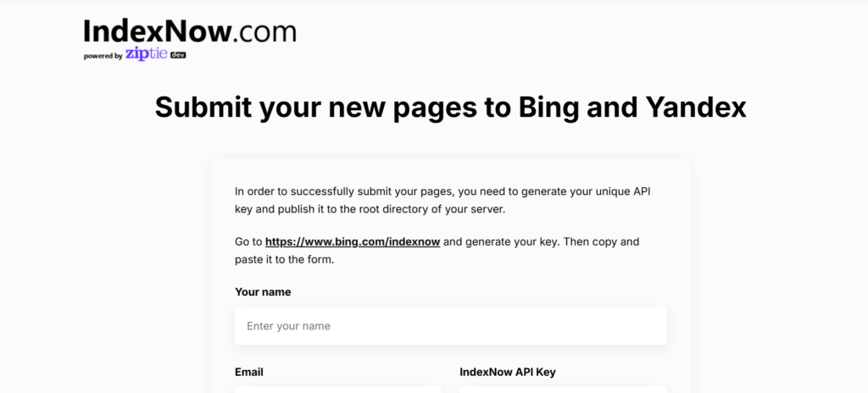
Task: Click the "Your name" field label
Action: point(263,292)
